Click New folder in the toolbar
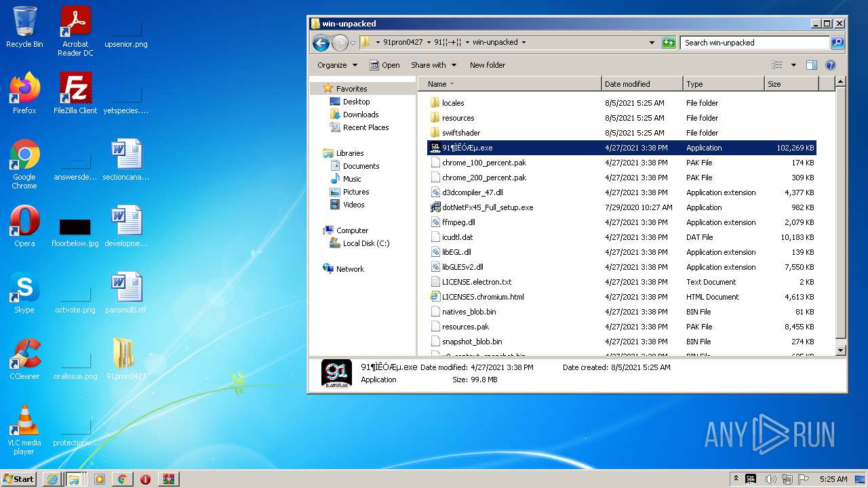The image size is (868, 488). coord(488,65)
